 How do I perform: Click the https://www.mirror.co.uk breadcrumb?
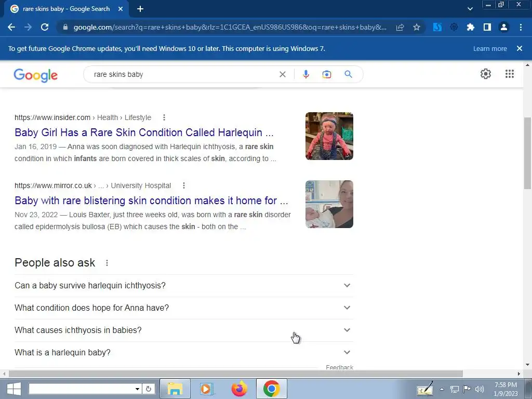(53, 185)
